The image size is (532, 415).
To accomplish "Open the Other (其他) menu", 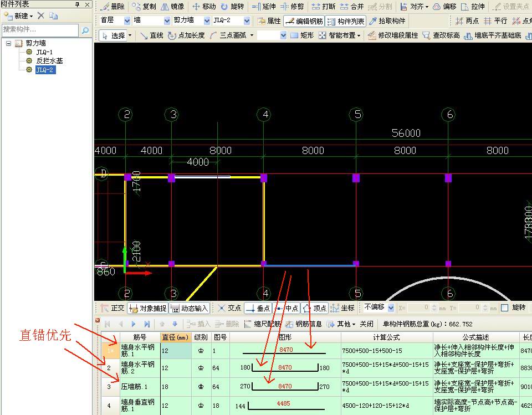I will coord(341,324).
